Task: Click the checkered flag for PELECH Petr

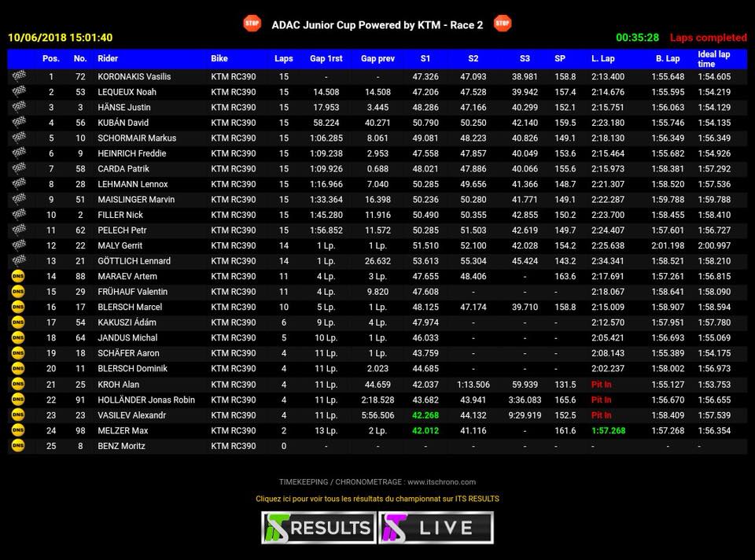Action: (19, 230)
